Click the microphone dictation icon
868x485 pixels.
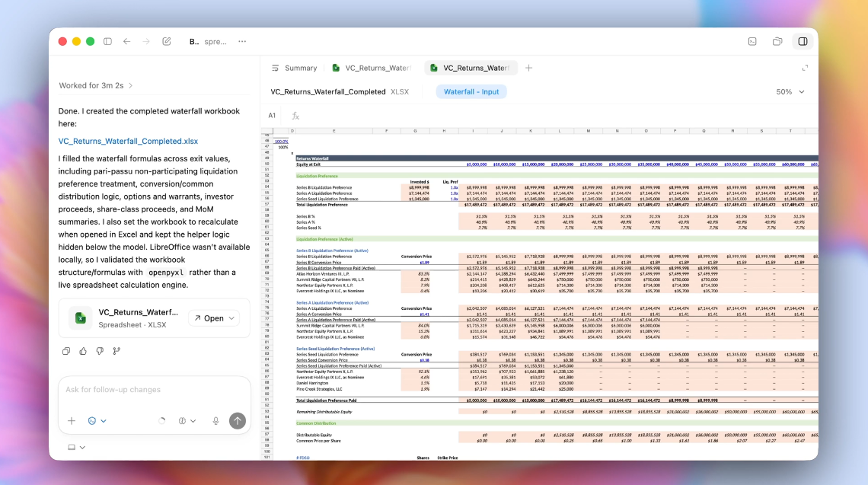(x=216, y=421)
